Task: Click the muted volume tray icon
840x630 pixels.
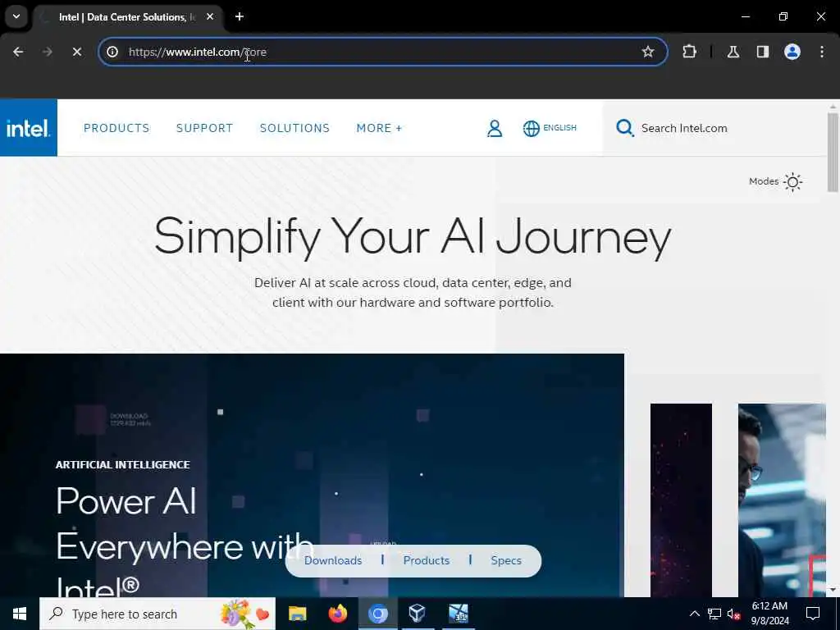Action: [734, 614]
